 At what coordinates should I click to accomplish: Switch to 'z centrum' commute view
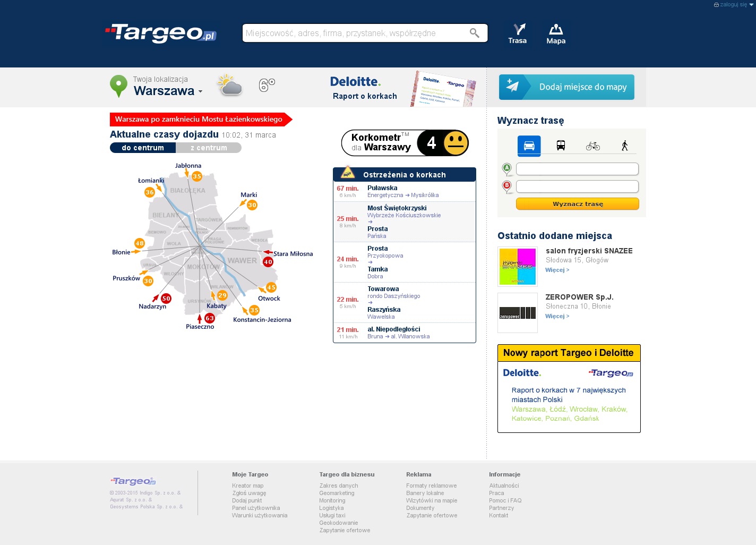[209, 148]
